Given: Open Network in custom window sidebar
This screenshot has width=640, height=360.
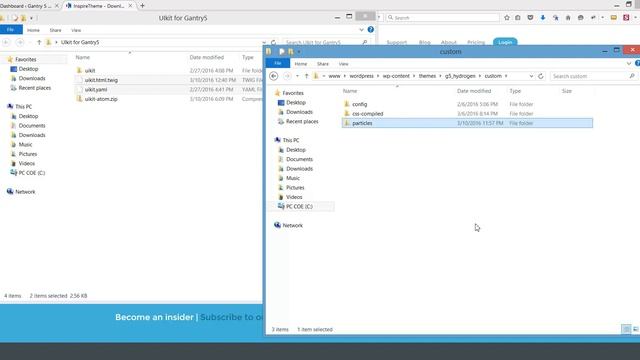Looking at the screenshot, I should click(x=293, y=225).
